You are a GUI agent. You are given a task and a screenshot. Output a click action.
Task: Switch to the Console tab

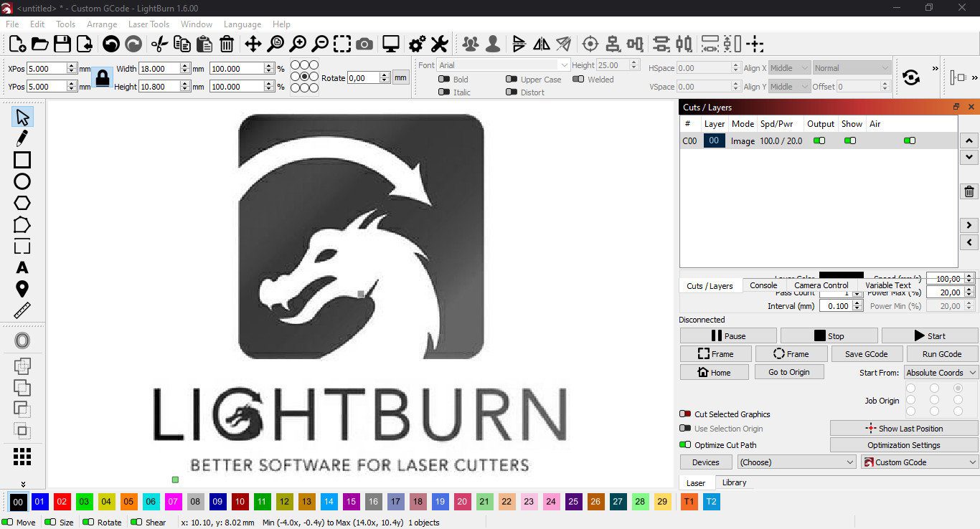[763, 285]
